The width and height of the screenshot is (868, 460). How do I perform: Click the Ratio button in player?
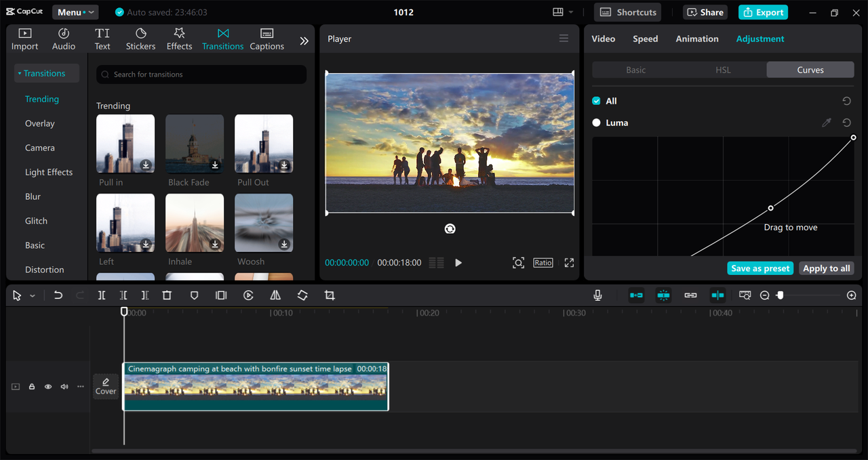pos(542,263)
